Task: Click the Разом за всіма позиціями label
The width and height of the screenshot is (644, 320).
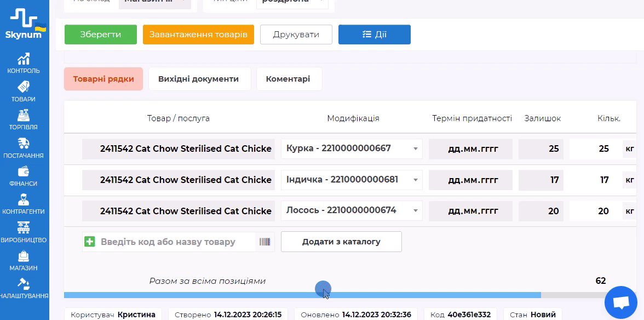Action: coord(208,281)
